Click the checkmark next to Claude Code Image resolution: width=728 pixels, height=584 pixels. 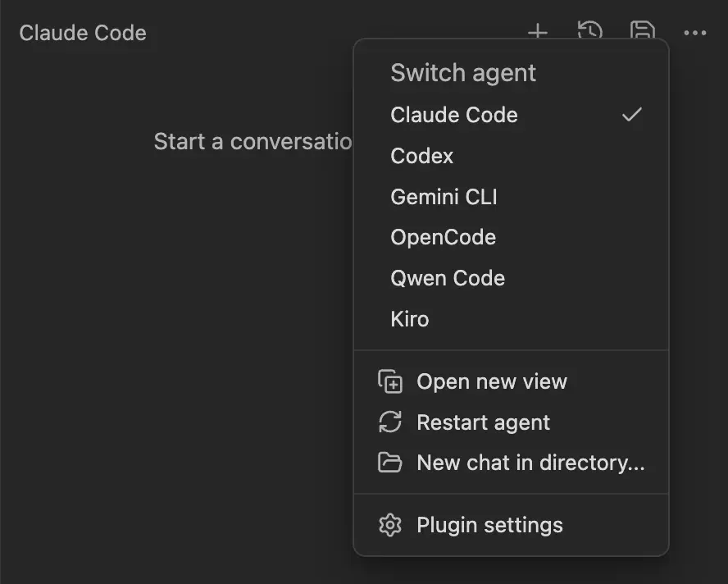coord(632,114)
